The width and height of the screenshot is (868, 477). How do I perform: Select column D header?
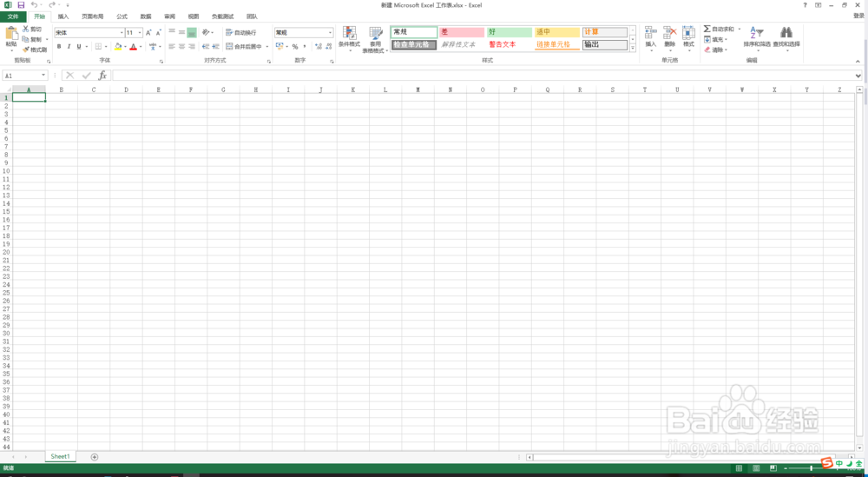coord(126,89)
